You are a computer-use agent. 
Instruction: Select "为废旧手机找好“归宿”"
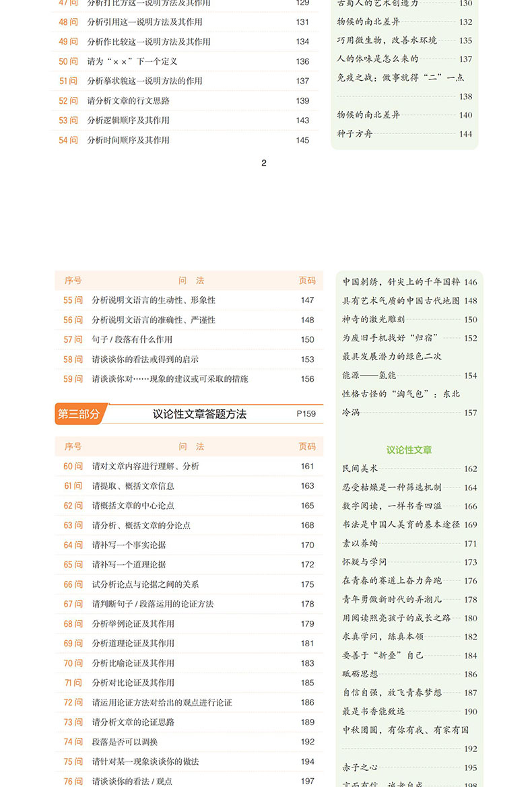point(391,338)
